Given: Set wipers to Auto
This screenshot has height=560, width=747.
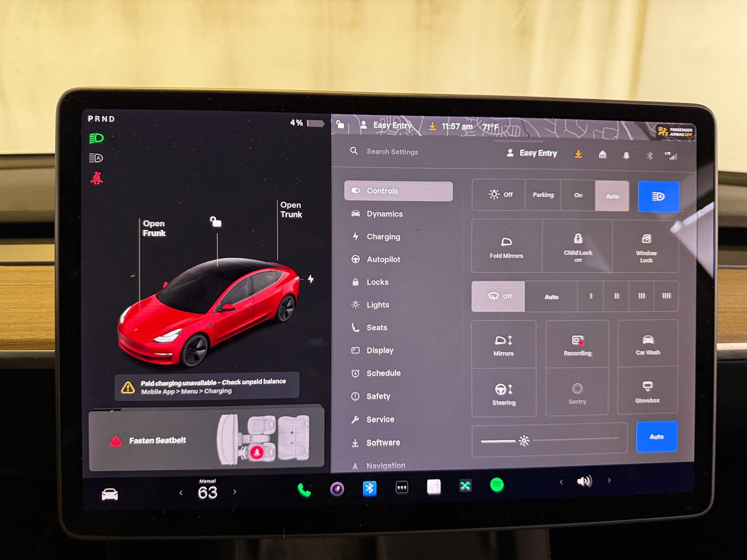Looking at the screenshot, I should [551, 296].
